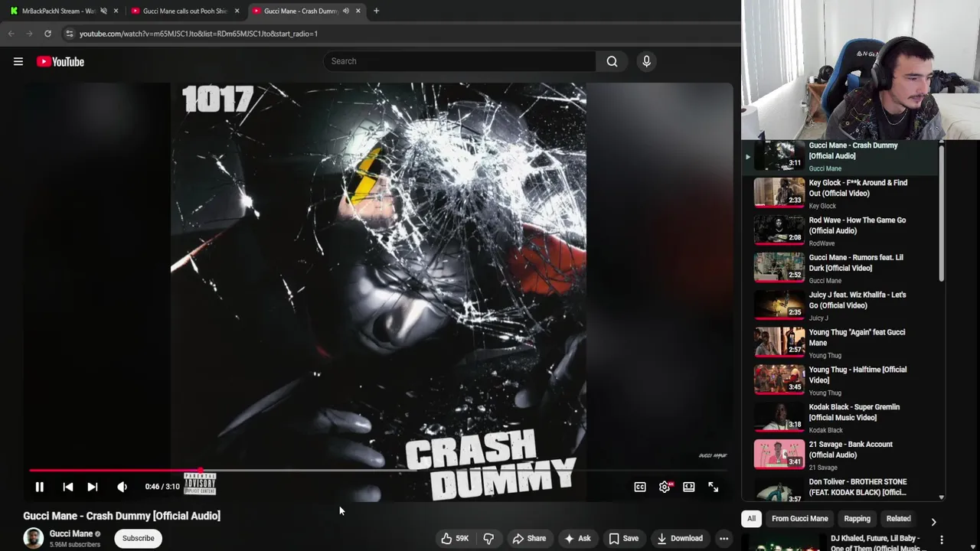Toggle closed captions on the player

tap(640, 487)
